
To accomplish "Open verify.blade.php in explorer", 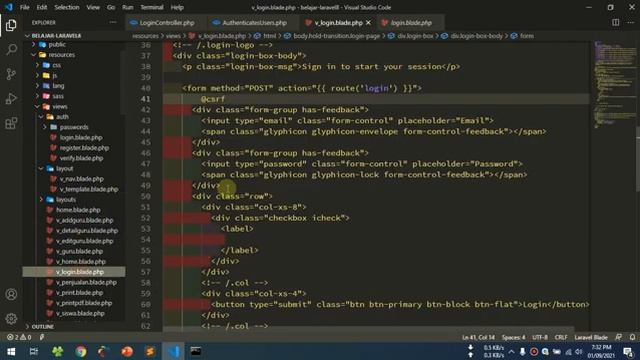I will click(81, 158).
